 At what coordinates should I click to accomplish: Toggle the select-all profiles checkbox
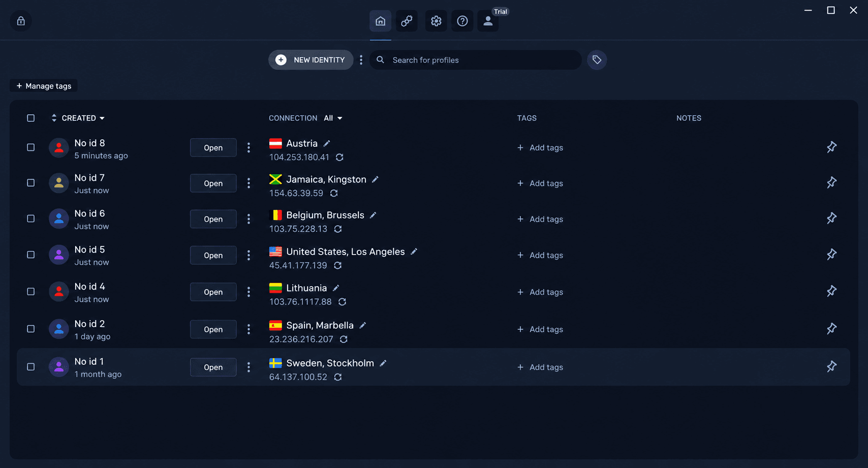[x=31, y=118]
